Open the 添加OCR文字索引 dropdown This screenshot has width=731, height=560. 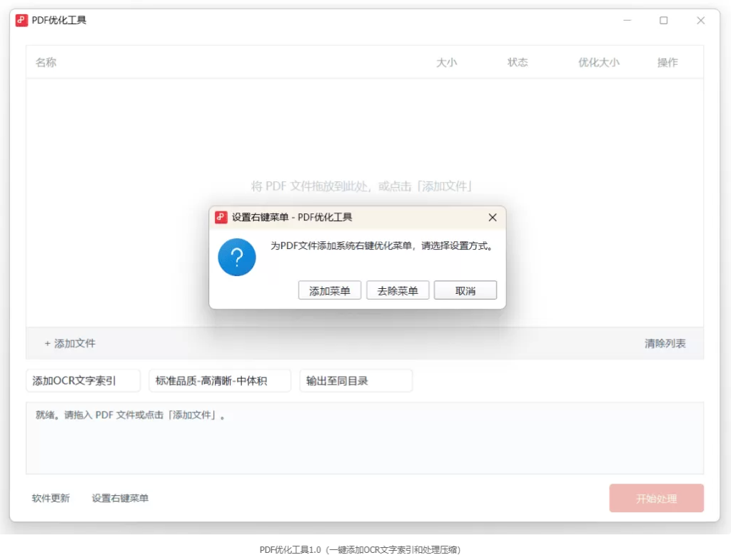pyautogui.click(x=83, y=381)
